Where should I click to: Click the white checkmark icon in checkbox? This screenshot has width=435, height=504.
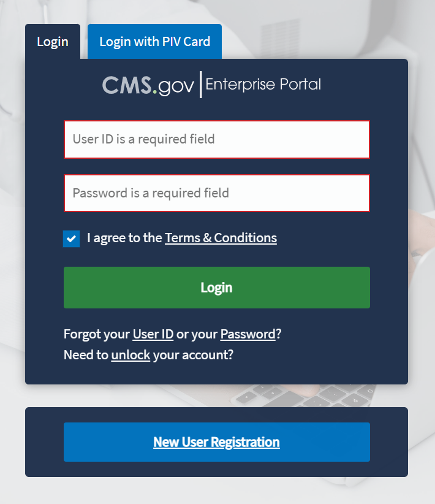click(x=72, y=239)
